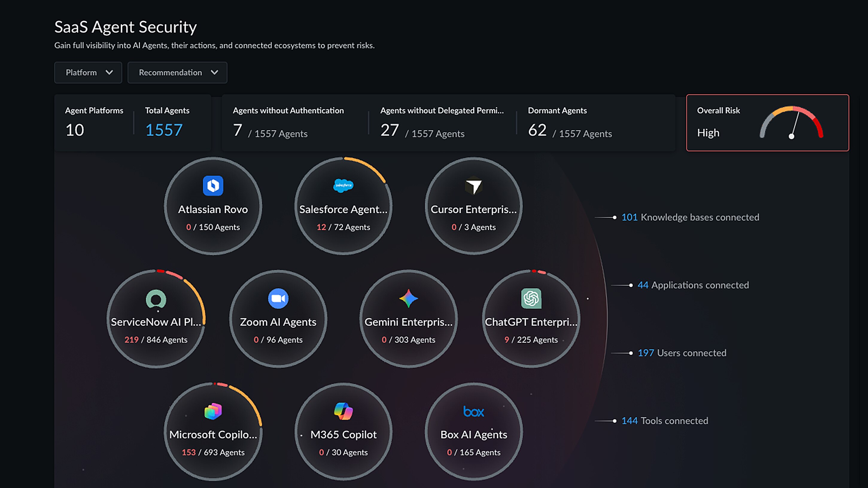Viewport: 868px width, 488px height.
Task: Click the unauthenticated agents count 7
Action: [x=238, y=130]
